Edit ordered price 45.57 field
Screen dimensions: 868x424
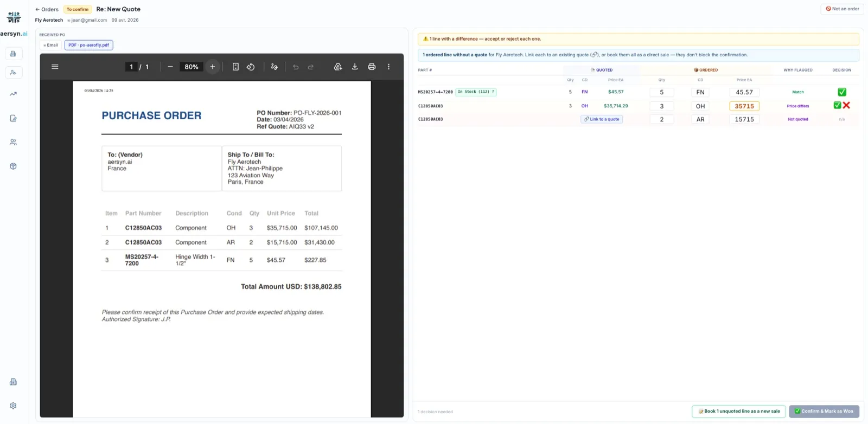[744, 92]
